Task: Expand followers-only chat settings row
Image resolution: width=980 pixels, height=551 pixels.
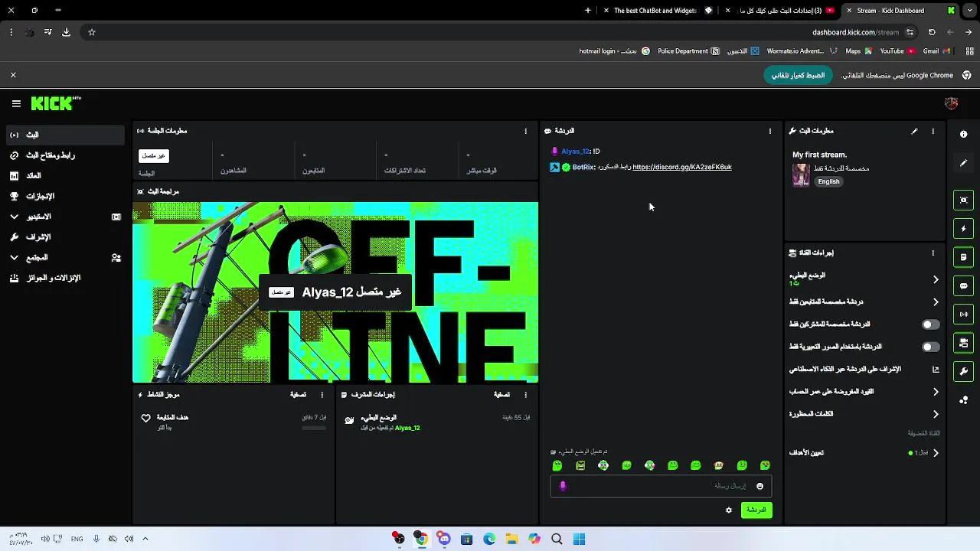Action: coord(864,302)
